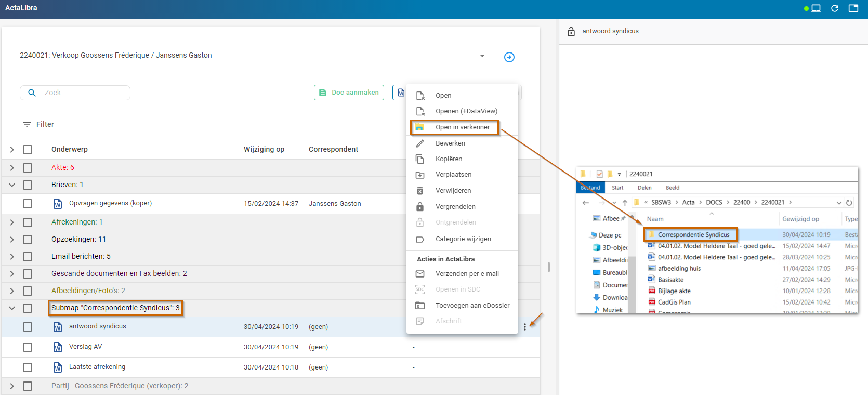The width and height of the screenshot is (868, 395).
Task: Click the pencil icon beside Bewerken
Action: (420, 143)
